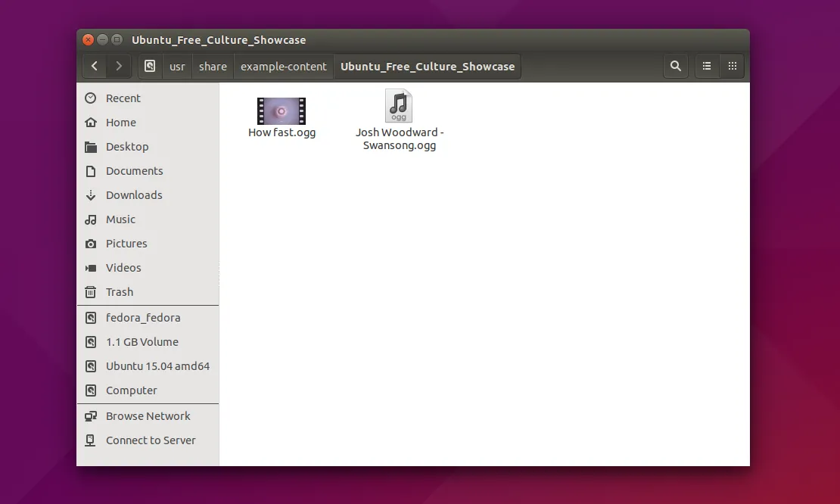Switch to list view
The height and width of the screenshot is (504, 840).
click(707, 67)
